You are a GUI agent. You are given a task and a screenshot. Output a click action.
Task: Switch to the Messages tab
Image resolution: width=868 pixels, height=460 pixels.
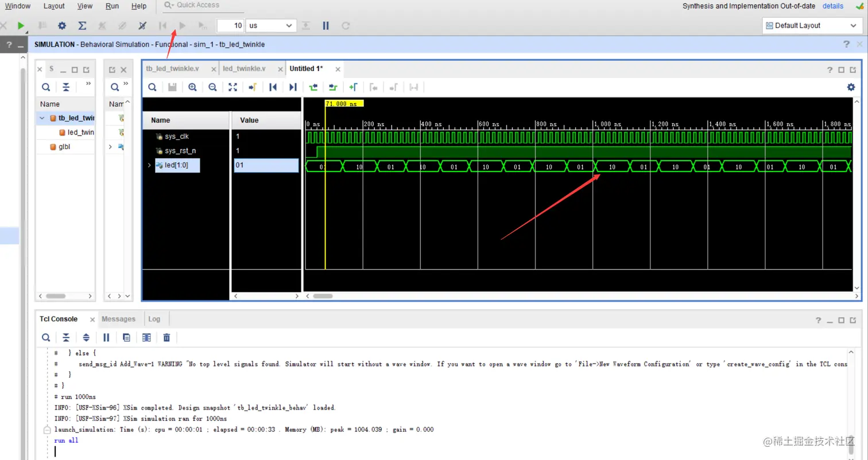pos(118,319)
